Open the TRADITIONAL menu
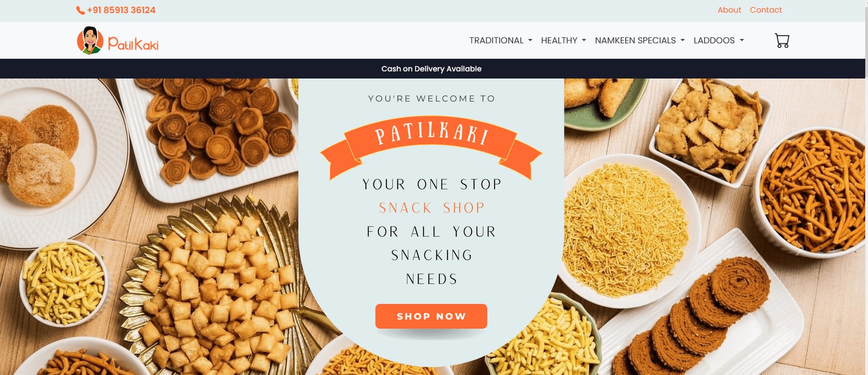The width and height of the screenshot is (868, 375). point(501,41)
